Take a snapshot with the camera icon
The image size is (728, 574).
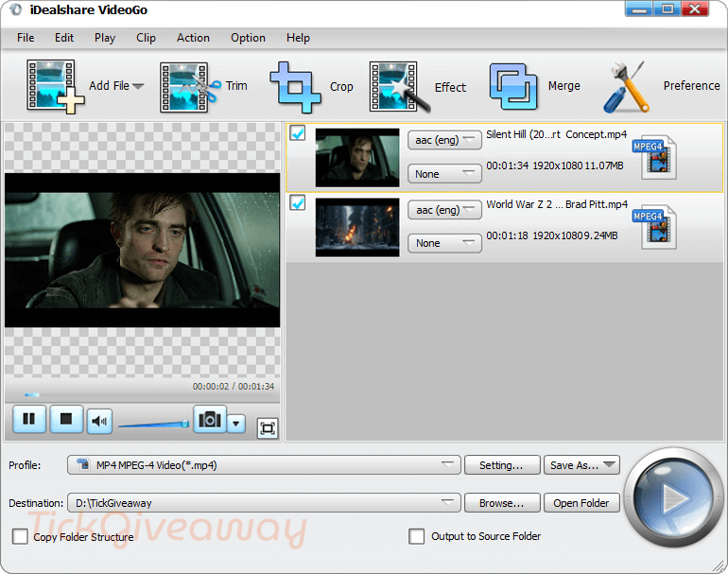click(210, 419)
